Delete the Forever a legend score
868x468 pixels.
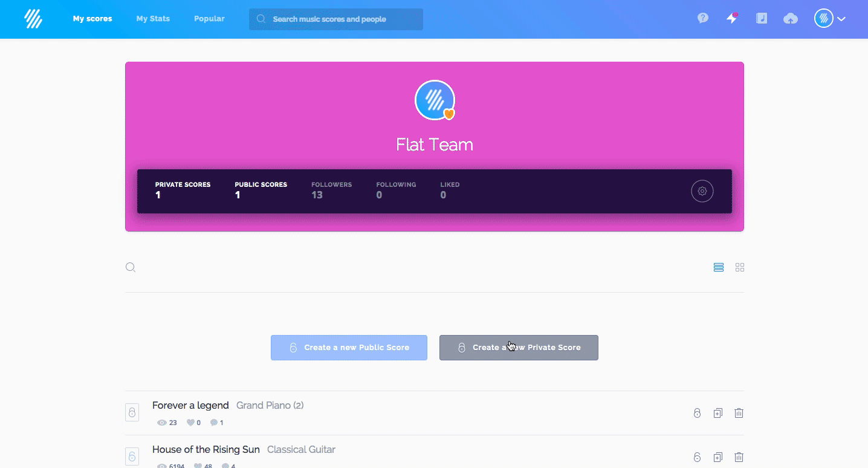tap(739, 414)
